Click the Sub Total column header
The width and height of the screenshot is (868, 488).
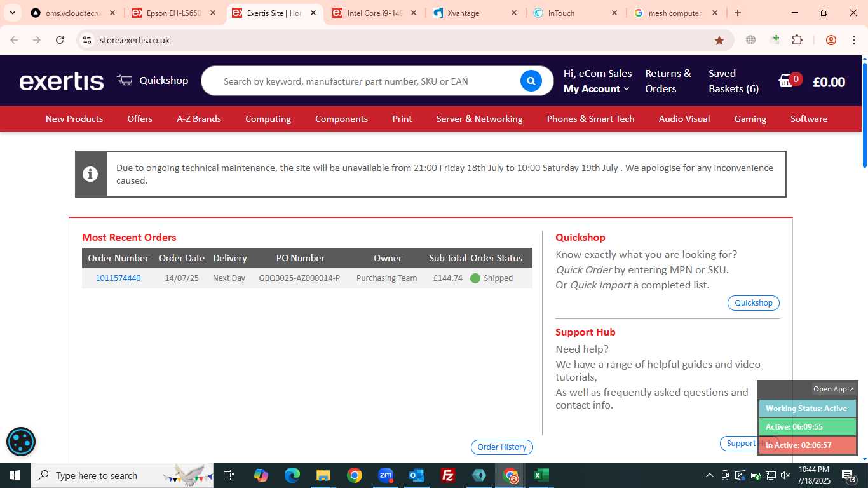pyautogui.click(x=448, y=258)
